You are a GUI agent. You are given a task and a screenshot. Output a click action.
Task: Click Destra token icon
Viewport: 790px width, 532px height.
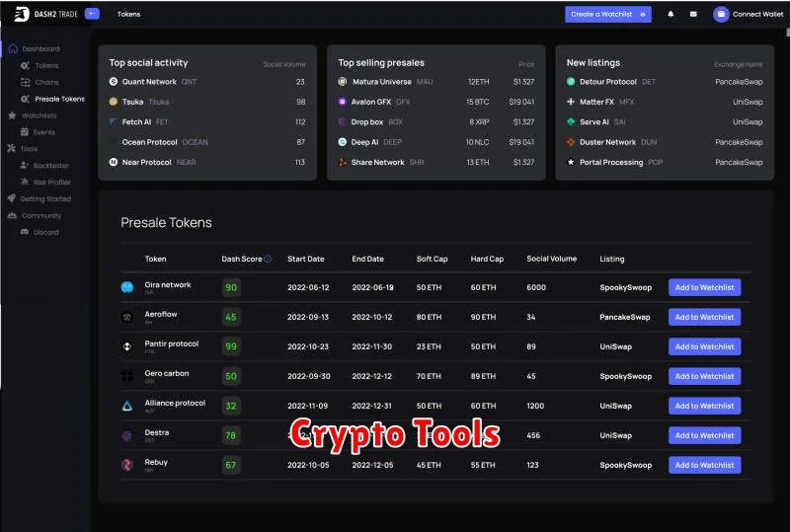(x=127, y=435)
